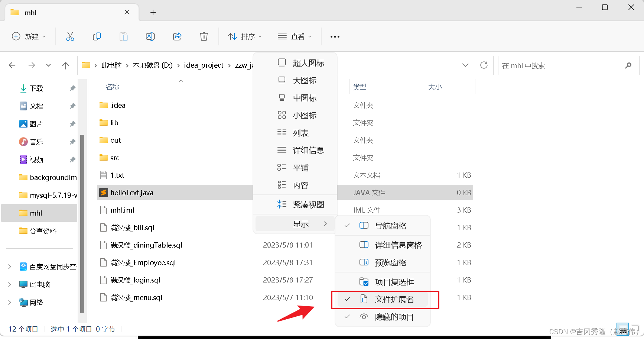The width and height of the screenshot is (644, 339).
Task: Click the search magnifier icon
Action: coord(628,65)
